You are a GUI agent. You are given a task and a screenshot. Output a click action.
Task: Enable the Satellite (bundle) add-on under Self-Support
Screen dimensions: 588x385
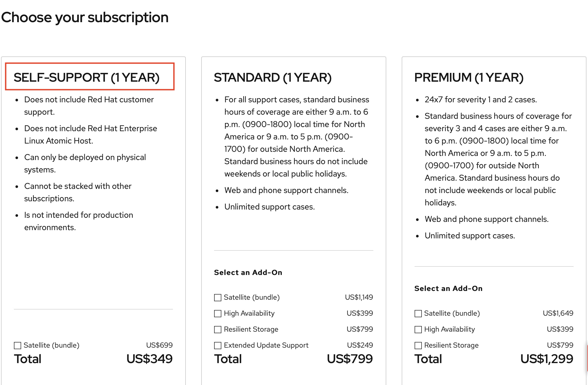pos(17,345)
